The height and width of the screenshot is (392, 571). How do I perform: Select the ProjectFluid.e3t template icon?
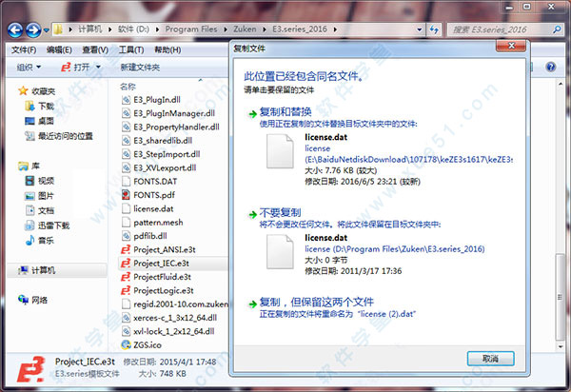click(126, 277)
